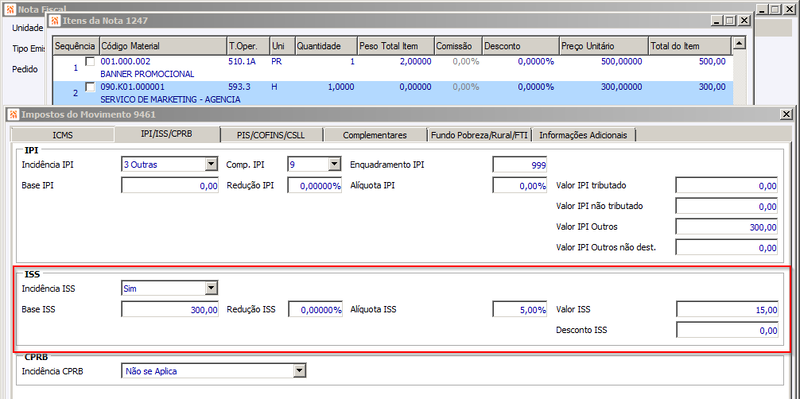Tick checkbox for item 090.K01.000001

click(90, 87)
